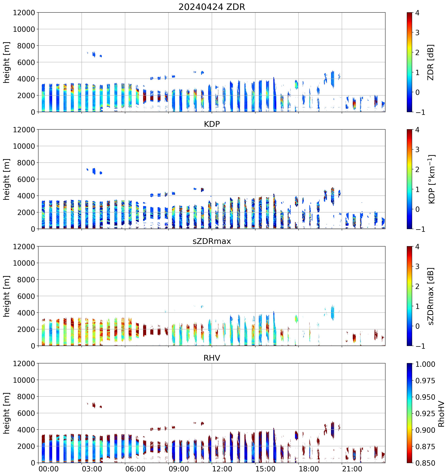Click the 12000 tick on ZDR panel y-axis

(x=24, y=13)
